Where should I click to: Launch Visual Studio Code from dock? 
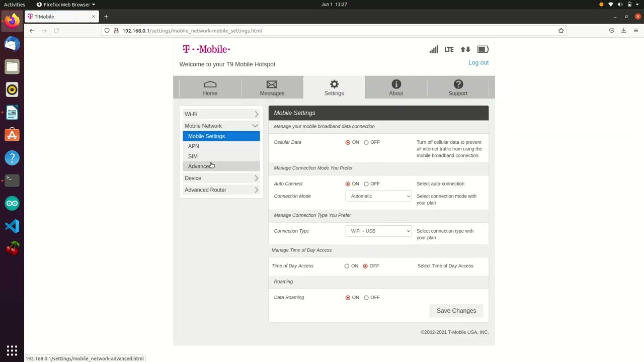pos(12,226)
